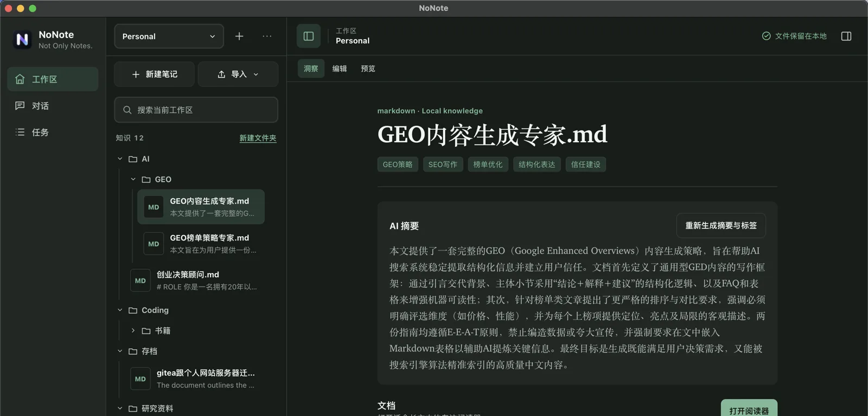Collapse the Coding folder chevron
The height and width of the screenshot is (416, 868).
[120, 310]
